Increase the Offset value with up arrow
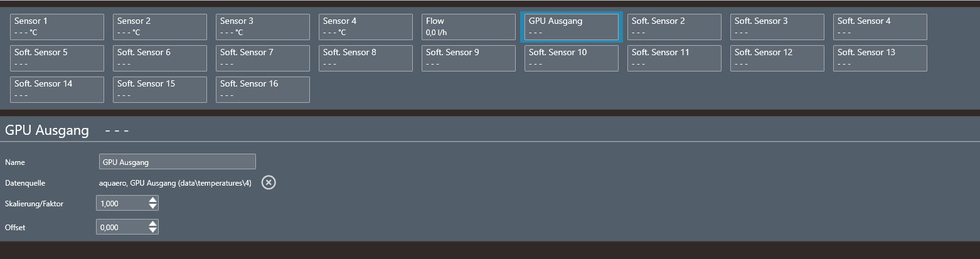 click(x=152, y=224)
